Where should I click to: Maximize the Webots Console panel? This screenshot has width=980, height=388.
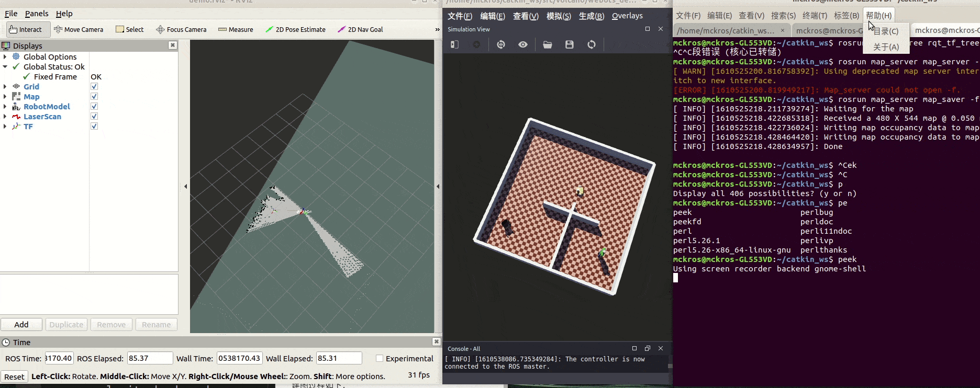pyautogui.click(x=634, y=348)
